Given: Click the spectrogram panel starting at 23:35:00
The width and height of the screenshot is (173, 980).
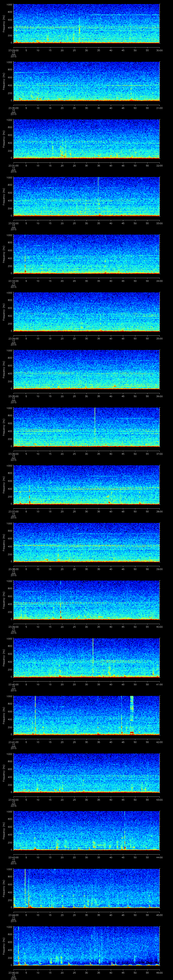Looking at the screenshot, I should point(86,369).
